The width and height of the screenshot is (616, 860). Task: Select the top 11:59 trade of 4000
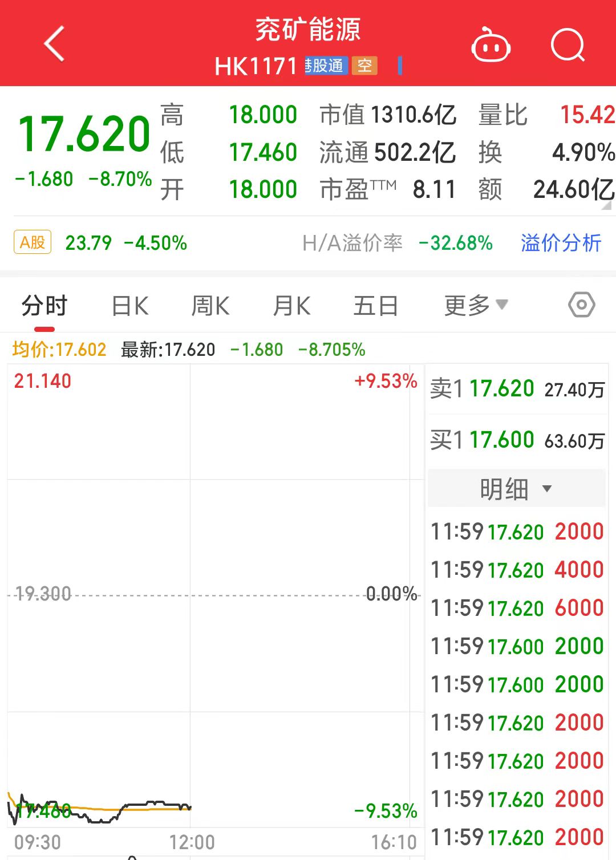tap(517, 570)
